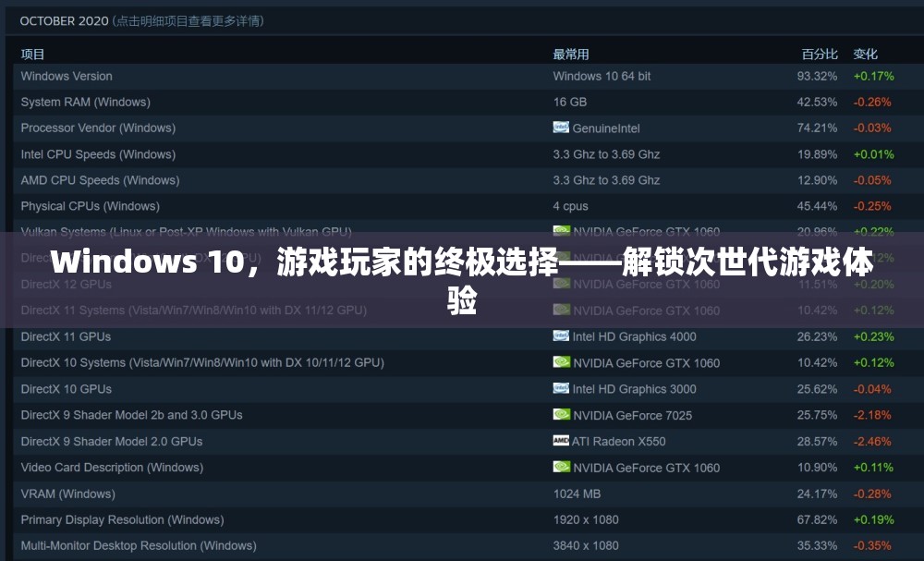Click the 28.57% percentage
Screen dimensions: 924x561
[x=818, y=442]
